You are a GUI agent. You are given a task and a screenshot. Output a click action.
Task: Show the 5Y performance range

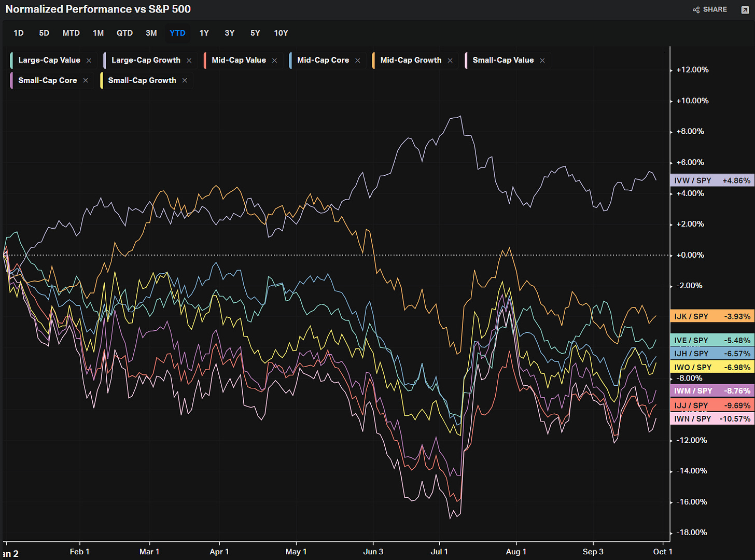(x=255, y=33)
